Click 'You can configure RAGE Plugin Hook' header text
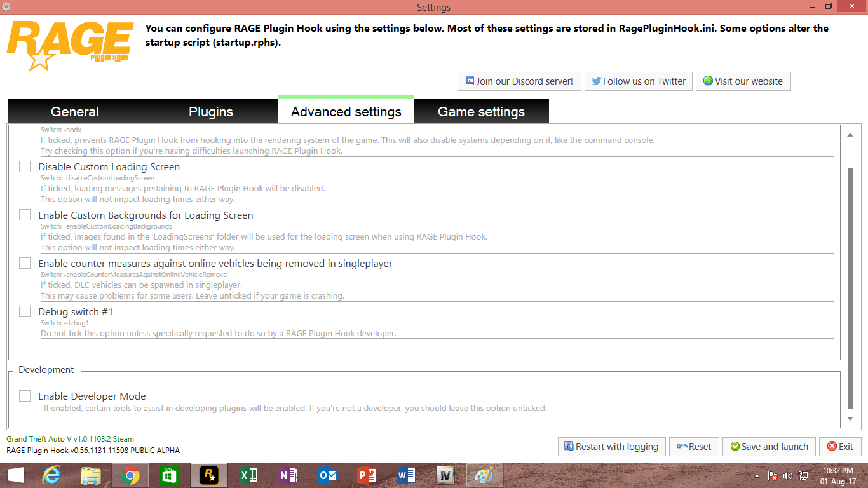Viewport: 868px width, 488px height. 487,36
